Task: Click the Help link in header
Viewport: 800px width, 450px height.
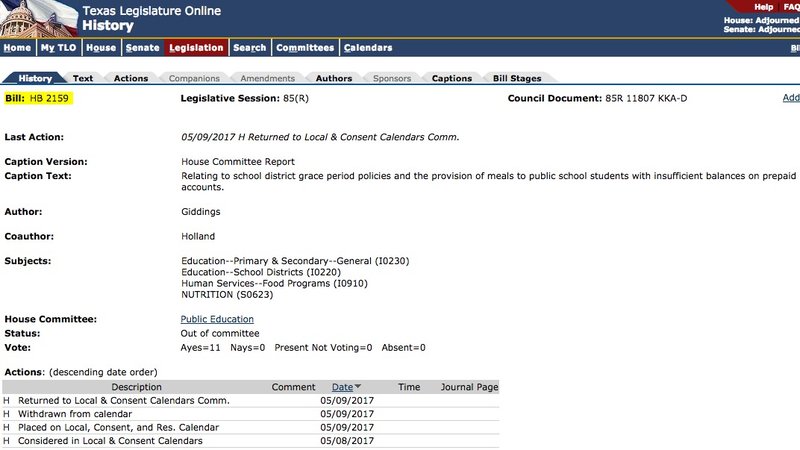Action: 763,7
